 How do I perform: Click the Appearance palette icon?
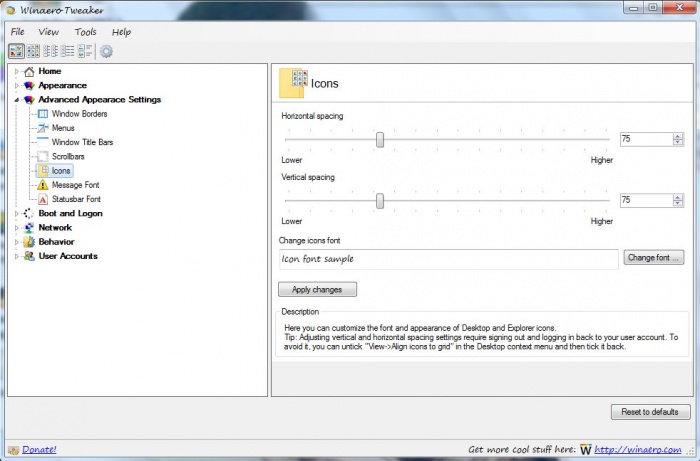[x=29, y=85]
